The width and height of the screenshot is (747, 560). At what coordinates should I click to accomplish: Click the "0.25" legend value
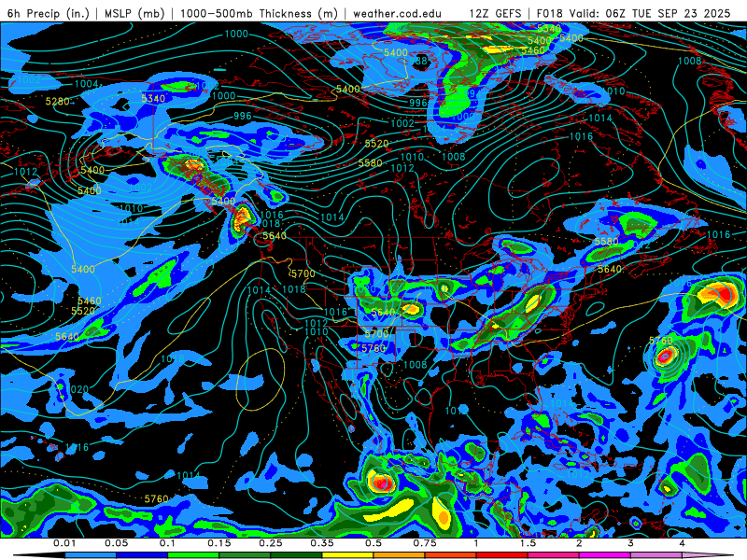pyautogui.click(x=271, y=543)
